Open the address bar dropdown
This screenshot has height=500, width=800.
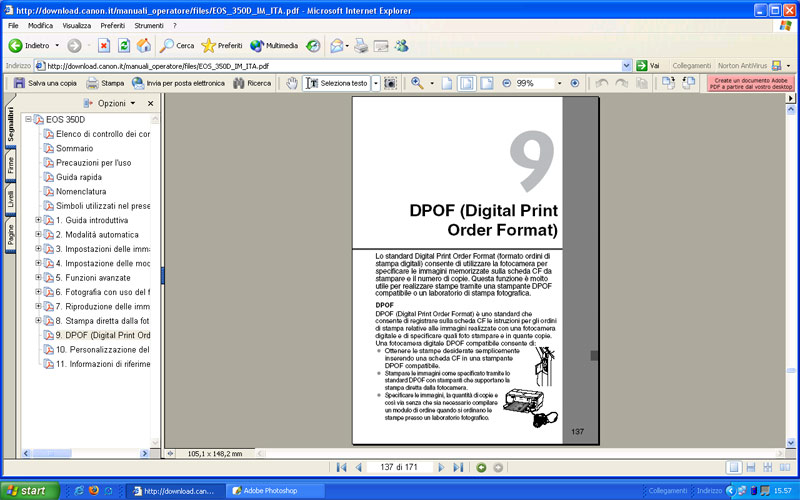[627, 66]
